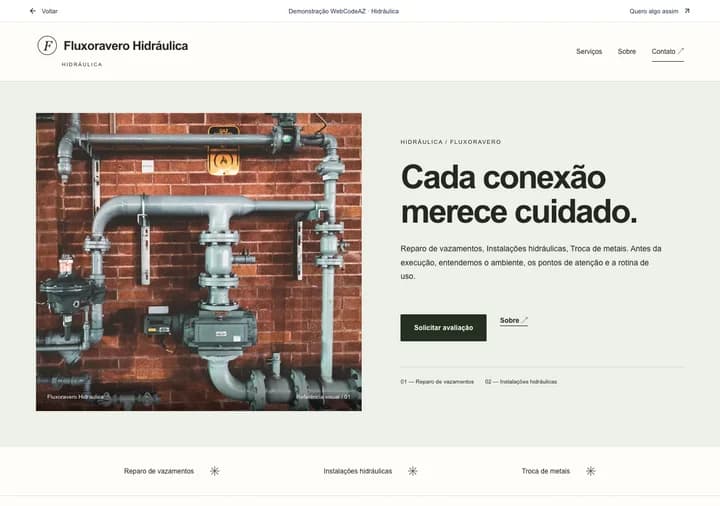Click the asterisk icon after Reparo de vazamentos
This screenshot has height=506, width=720.
214,471
